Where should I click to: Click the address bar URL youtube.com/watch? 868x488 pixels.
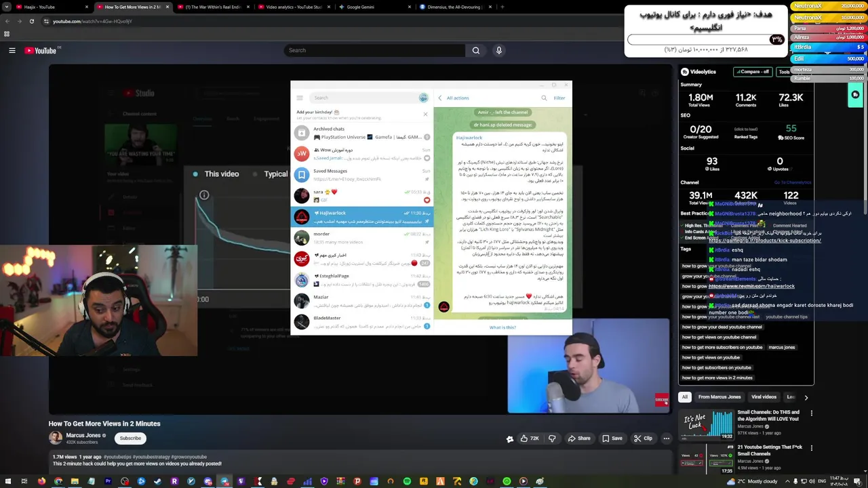92,21
